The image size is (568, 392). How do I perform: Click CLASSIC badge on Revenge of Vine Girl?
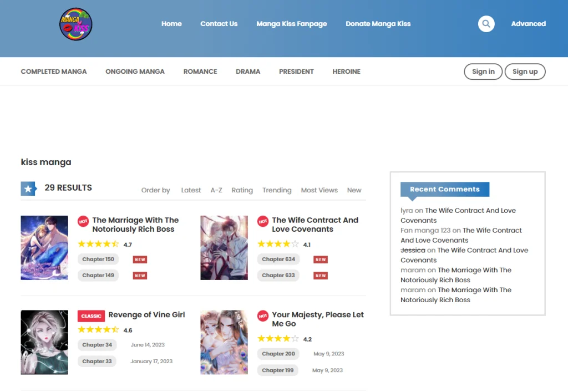(x=92, y=316)
